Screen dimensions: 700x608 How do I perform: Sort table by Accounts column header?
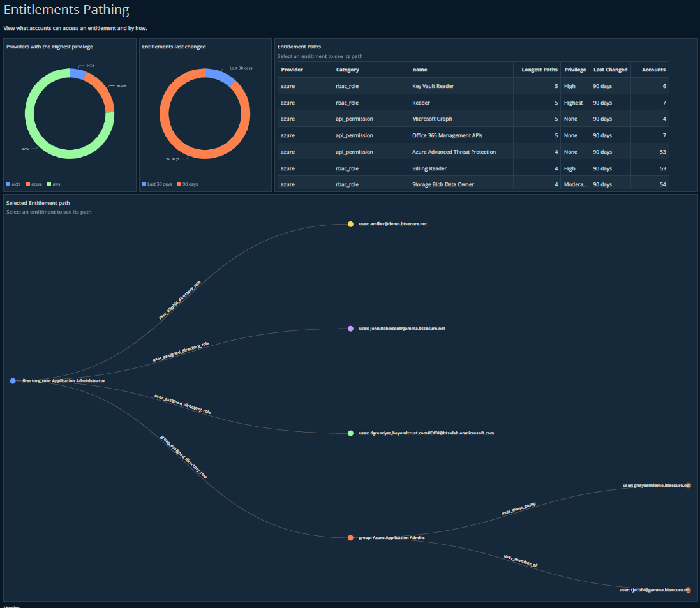pyautogui.click(x=653, y=70)
